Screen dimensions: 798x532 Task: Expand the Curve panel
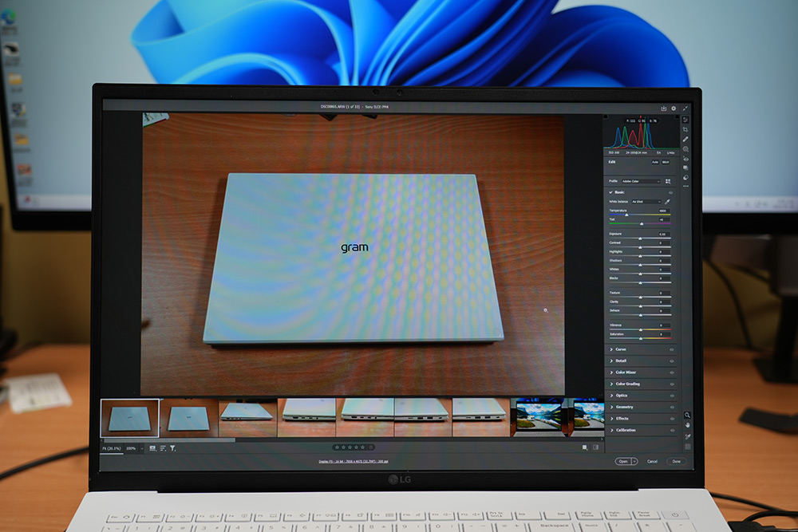tap(611, 349)
